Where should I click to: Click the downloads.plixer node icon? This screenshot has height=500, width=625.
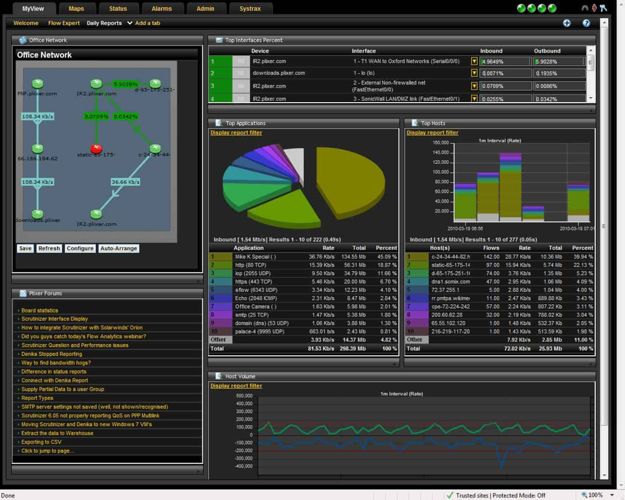37,213
